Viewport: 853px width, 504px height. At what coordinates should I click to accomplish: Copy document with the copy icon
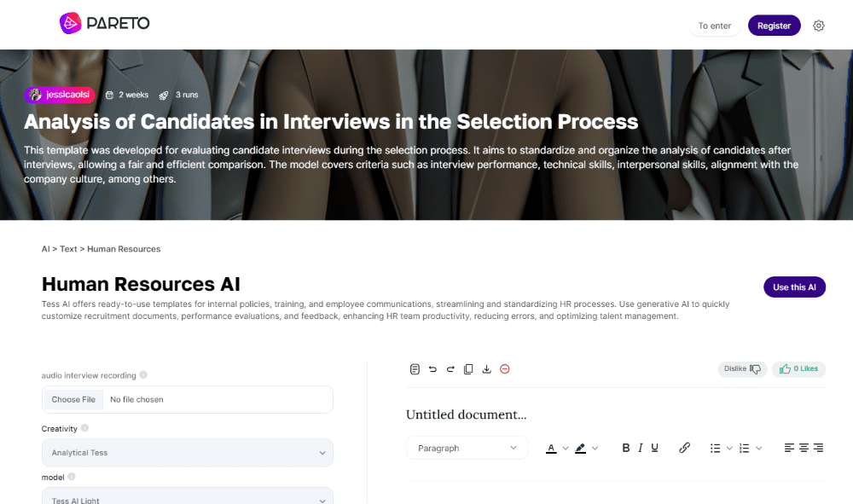coord(468,369)
